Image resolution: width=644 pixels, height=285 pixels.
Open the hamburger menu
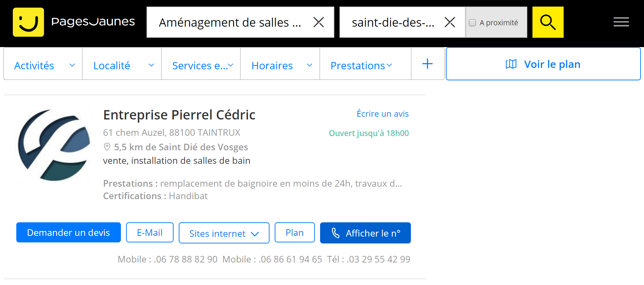tap(621, 22)
